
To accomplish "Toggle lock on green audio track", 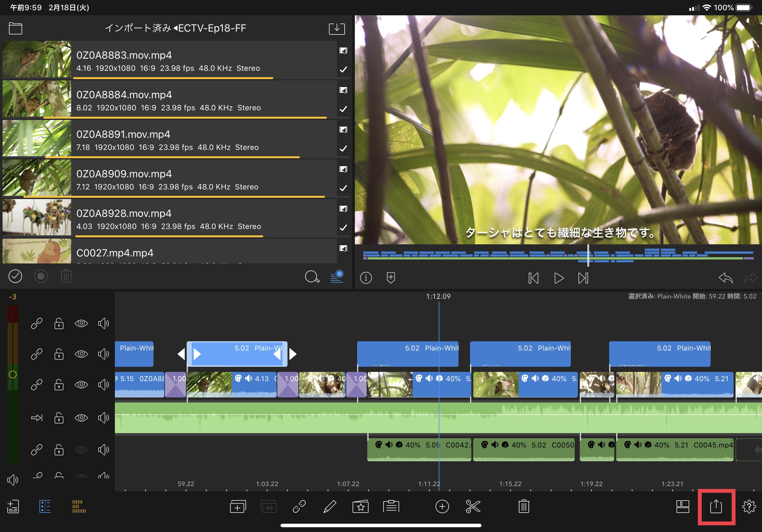I will (59, 417).
